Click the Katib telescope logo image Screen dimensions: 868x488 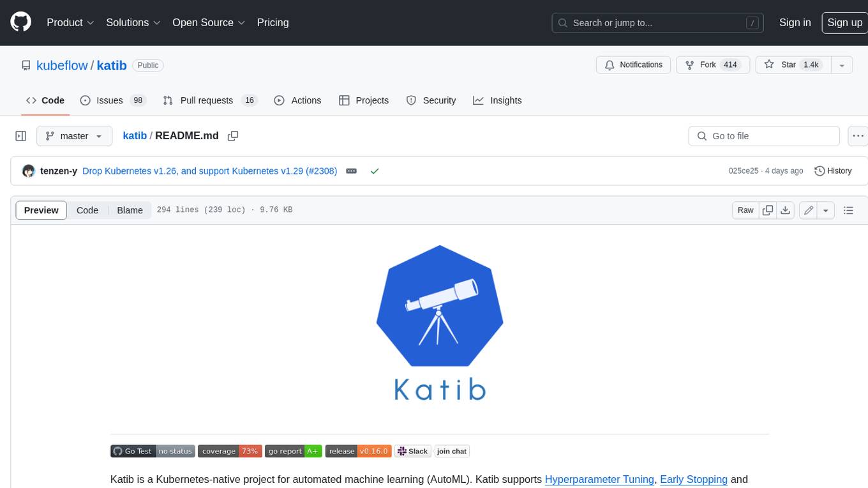click(440, 323)
